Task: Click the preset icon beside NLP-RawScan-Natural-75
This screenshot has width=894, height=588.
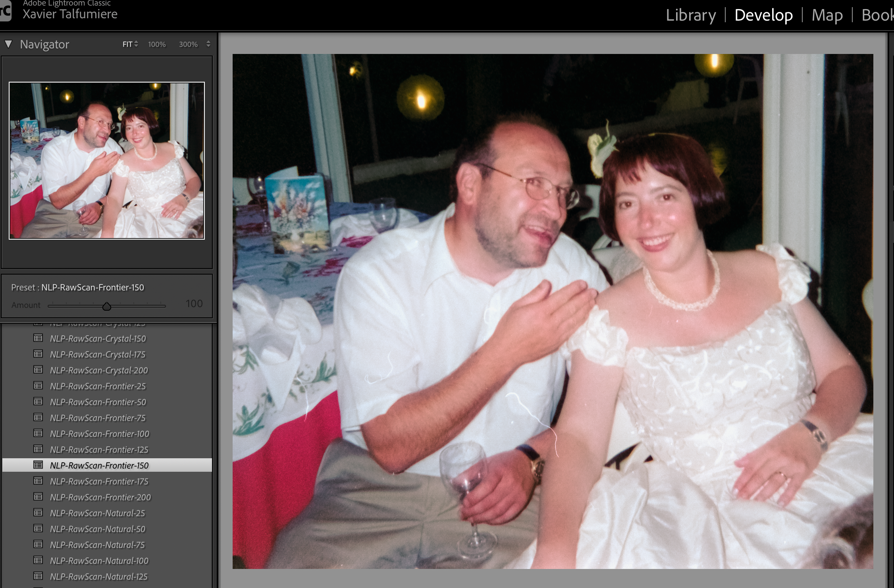Action: [x=38, y=544]
